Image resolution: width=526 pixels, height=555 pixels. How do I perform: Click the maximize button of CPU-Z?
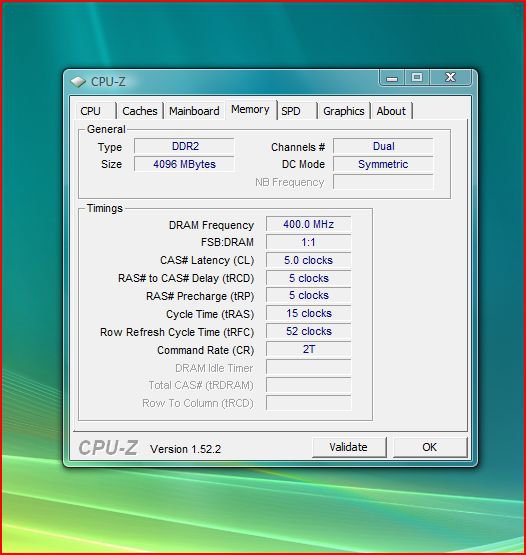tap(417, 78)
